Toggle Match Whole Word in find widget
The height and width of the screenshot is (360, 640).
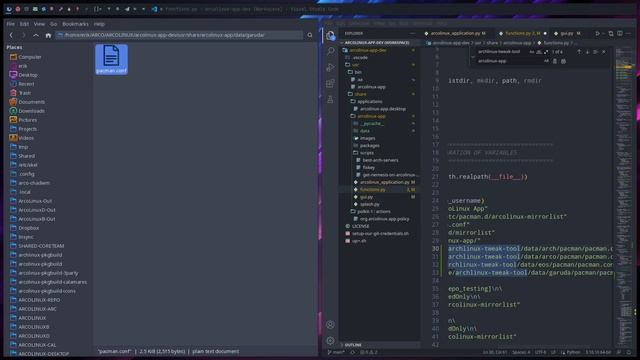[539, 52]
